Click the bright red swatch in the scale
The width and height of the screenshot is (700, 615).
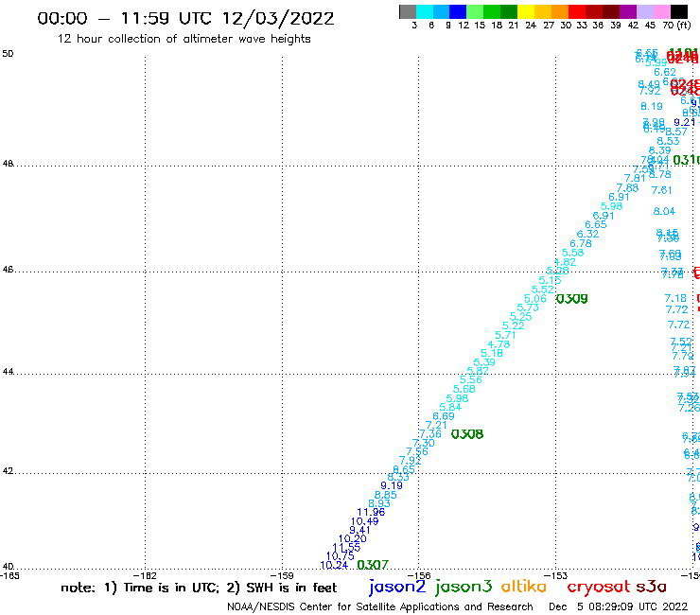576,11
